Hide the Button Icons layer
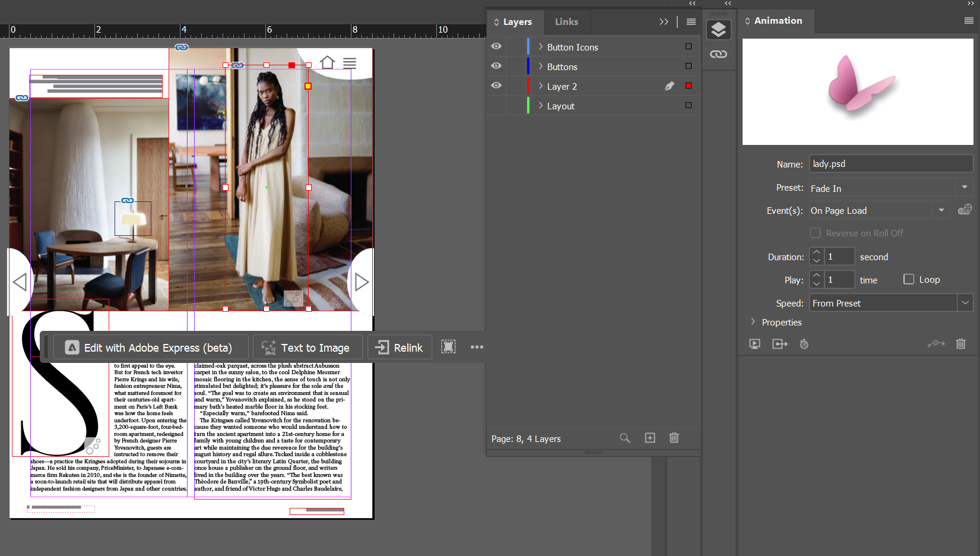Image resolution: width=980 pixels, height=556 pixels. (x=496, y=46)
